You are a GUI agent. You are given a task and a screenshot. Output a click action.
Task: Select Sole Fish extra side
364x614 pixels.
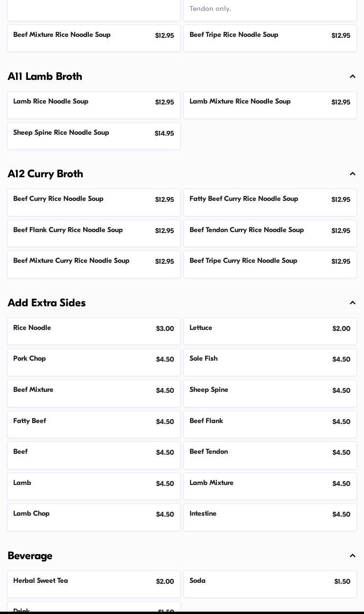270,362
